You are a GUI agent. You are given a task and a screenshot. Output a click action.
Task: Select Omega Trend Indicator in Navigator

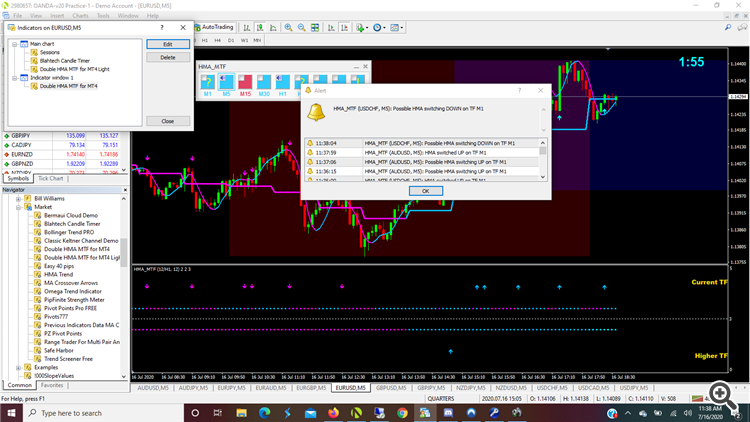(73, 291)
